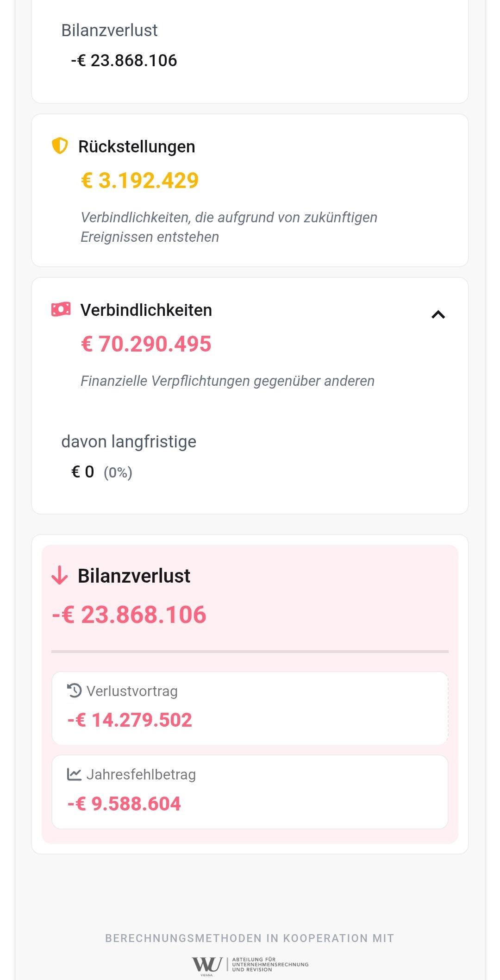Select the Jahresfehlbetrag card
500x980 pixels.
click(250, 792)
